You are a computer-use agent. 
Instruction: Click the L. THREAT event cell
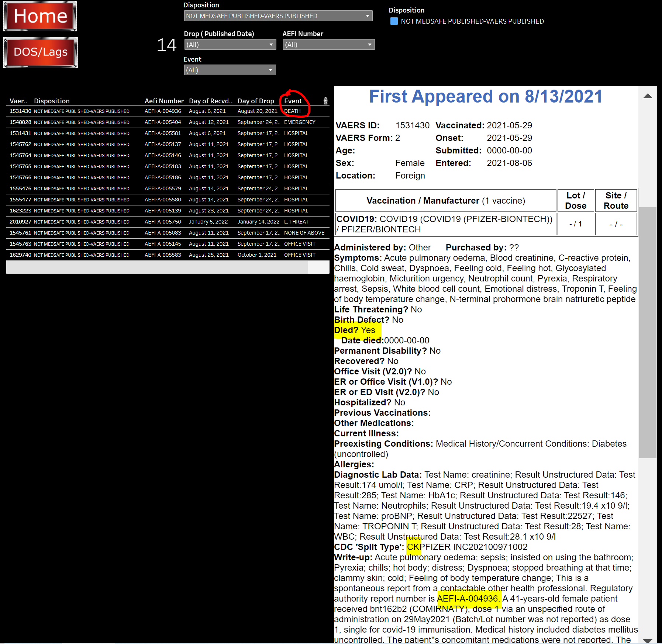pos(296,222)
